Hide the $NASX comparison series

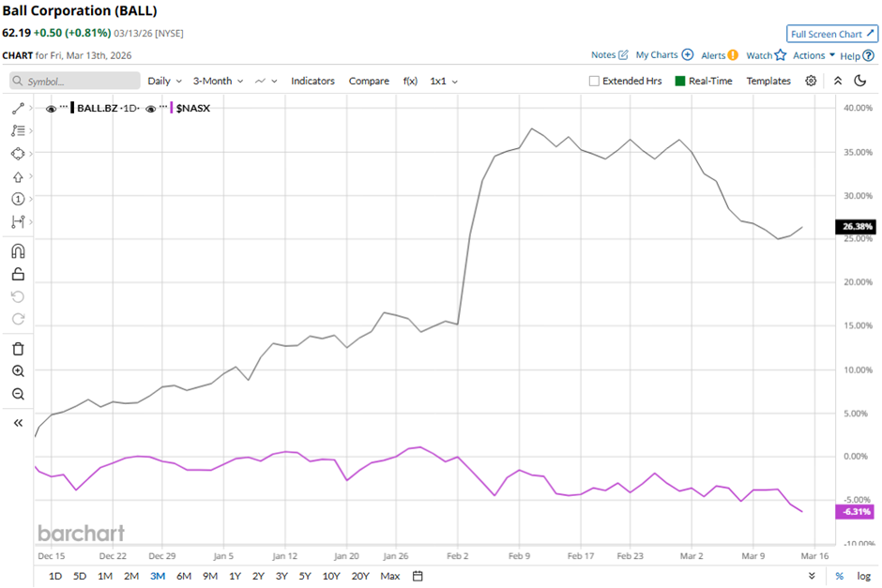coord(150,108)
